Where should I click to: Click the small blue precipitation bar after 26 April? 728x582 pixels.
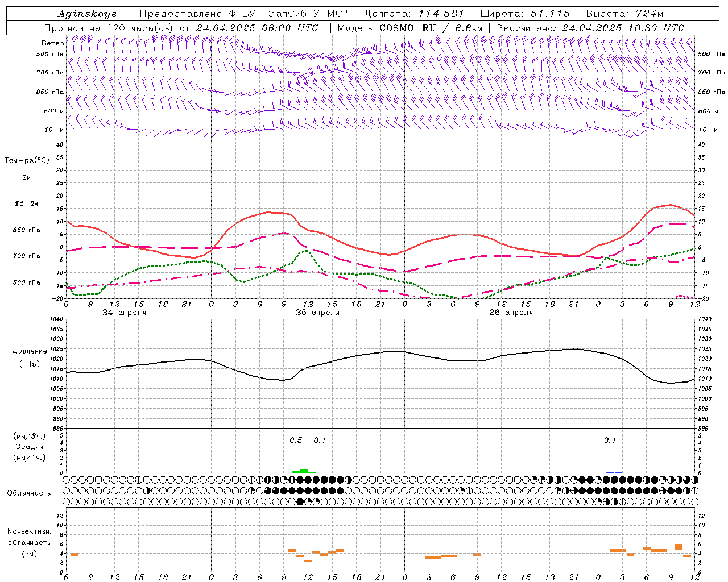(618, 472)
